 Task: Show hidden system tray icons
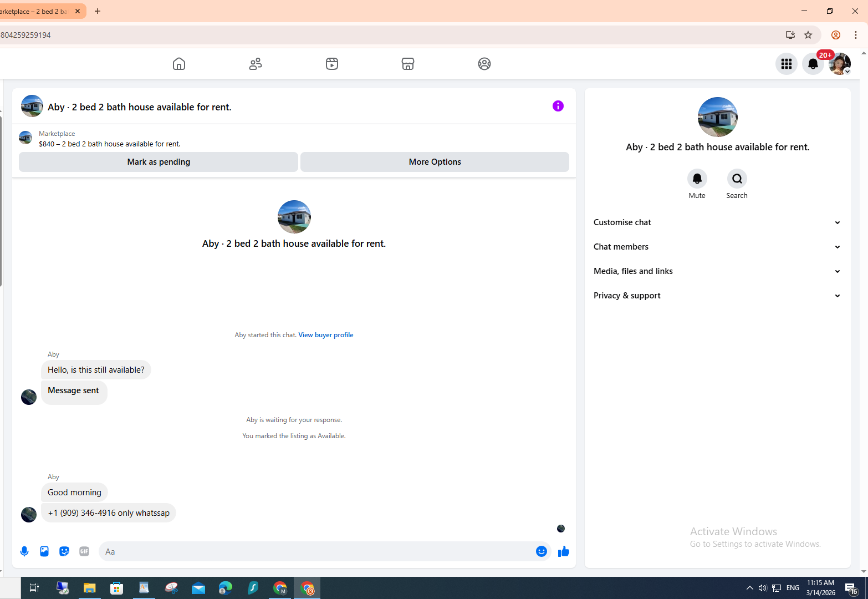click(x=749, y=588)
